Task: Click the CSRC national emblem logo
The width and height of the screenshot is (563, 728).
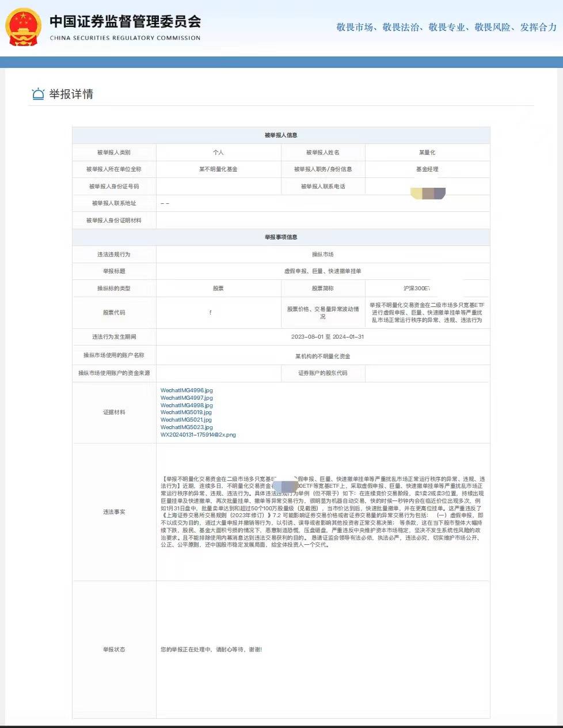Action: tap(23, 27)
